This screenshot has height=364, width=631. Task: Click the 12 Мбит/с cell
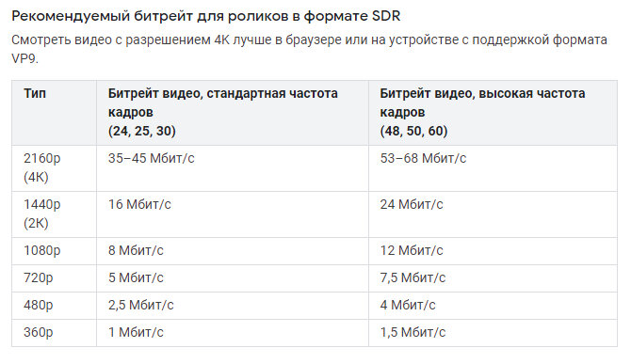click(412, 251)
